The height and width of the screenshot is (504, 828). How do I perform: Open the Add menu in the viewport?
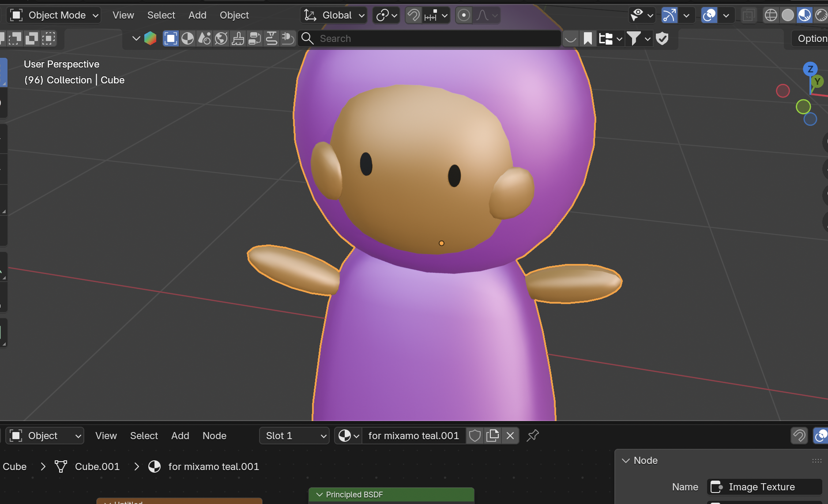click(197, 15)
